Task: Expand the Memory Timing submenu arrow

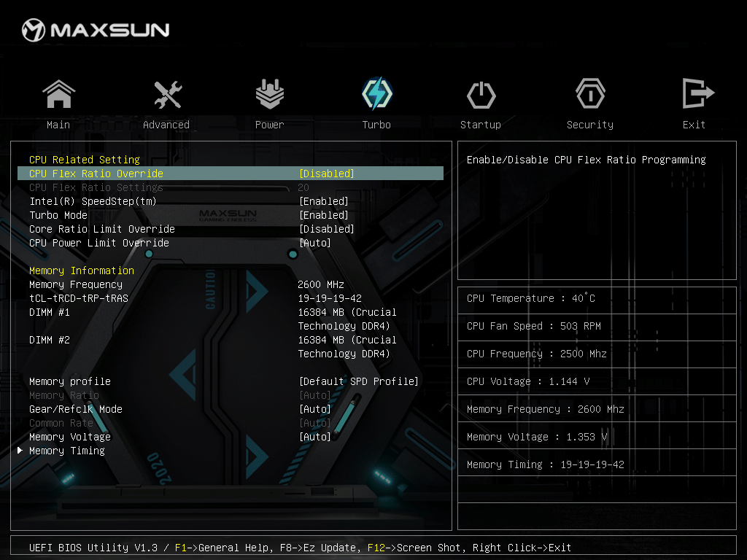Action: (20, 451)
